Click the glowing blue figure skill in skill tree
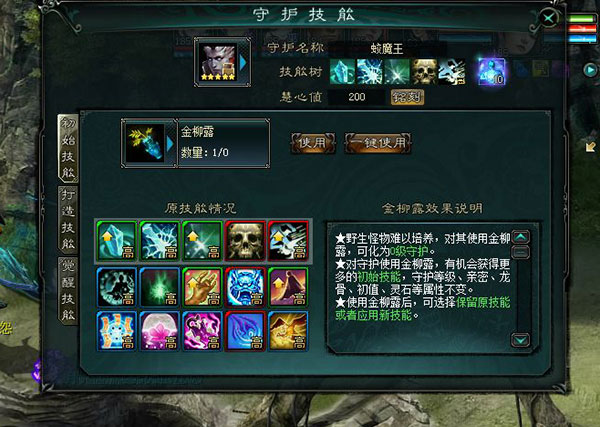 (492, 71)
